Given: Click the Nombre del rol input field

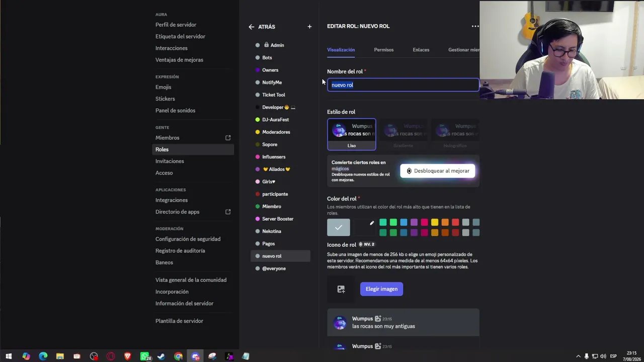Looking at the screenshot, I should [403, 85].
